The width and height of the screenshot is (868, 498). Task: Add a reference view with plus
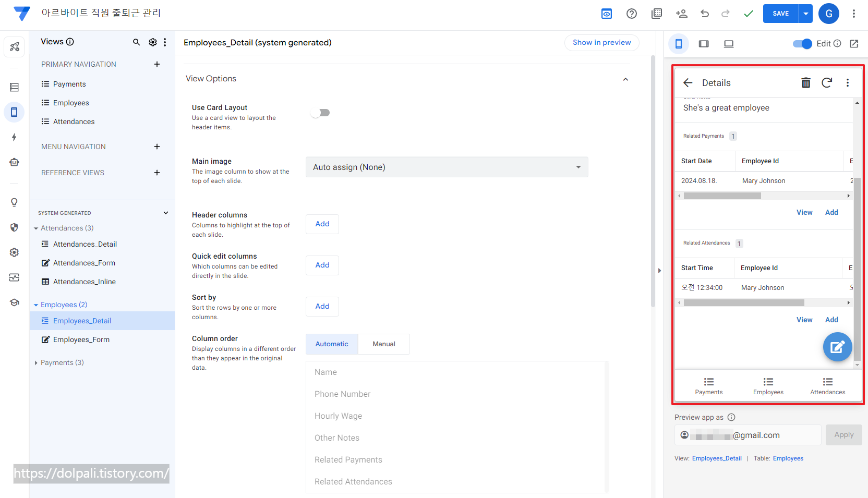click(157, 173)
